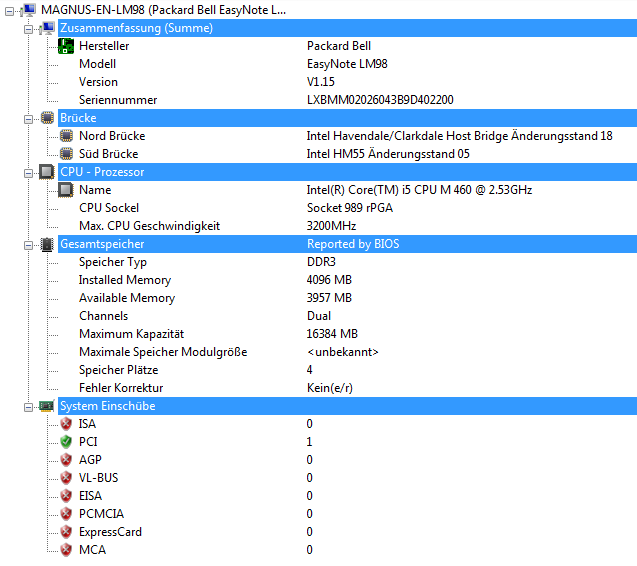Select the Speicher Typ row
This screenshot has height=566, width=637.
point(347,262)
